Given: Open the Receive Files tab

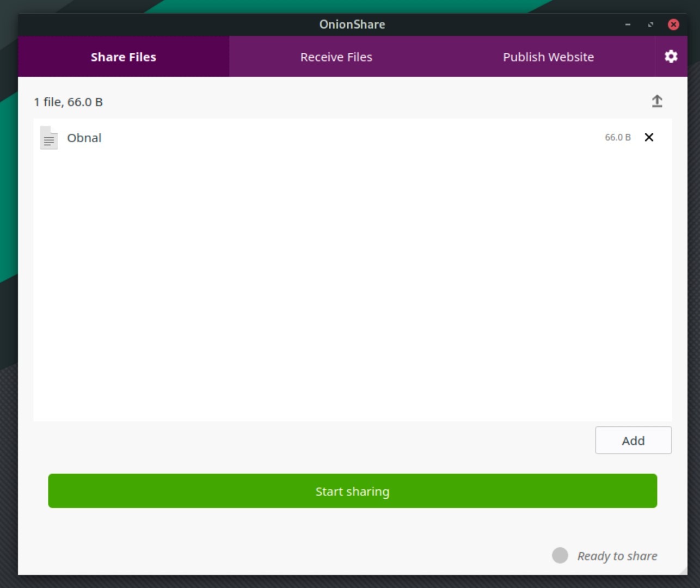Looking at the screenshot, I should click(x=336, y=57).
